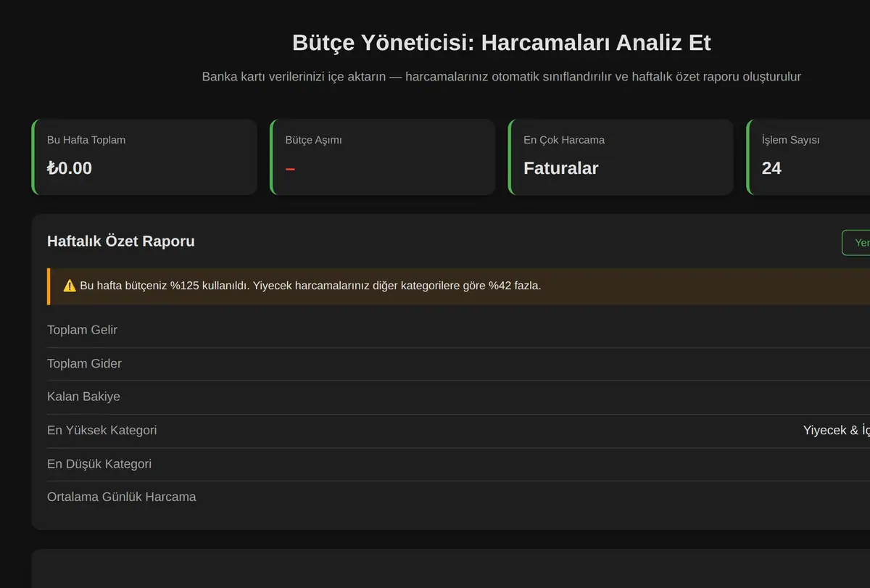The width and height of the screenshot is (870, 588).
Task: Click the Haftalık Özet Raporu heading
Action: click(121, 241)
